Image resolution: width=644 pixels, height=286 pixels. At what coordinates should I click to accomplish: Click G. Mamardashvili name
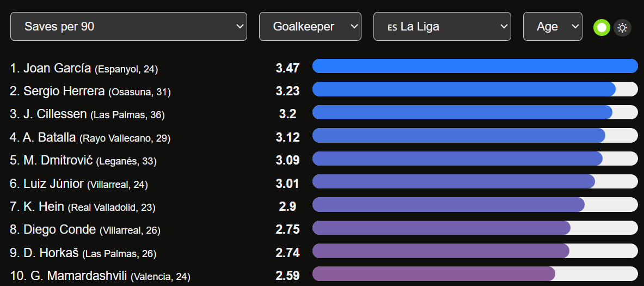coord(79,276)
